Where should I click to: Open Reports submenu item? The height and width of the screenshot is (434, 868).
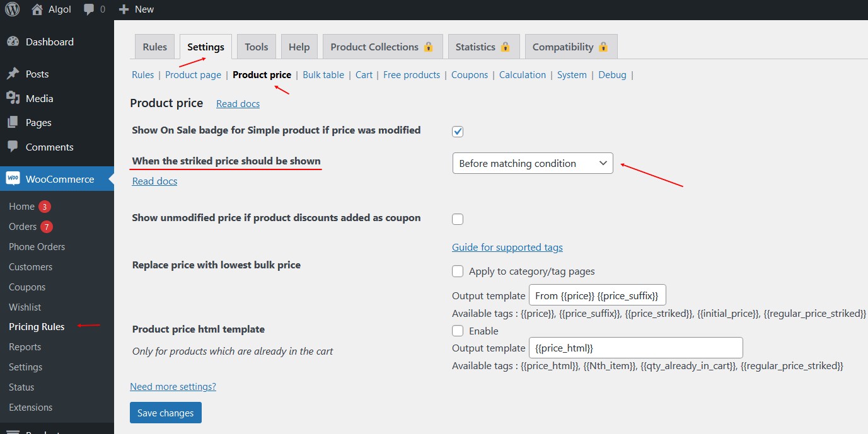tap(25, 347)
